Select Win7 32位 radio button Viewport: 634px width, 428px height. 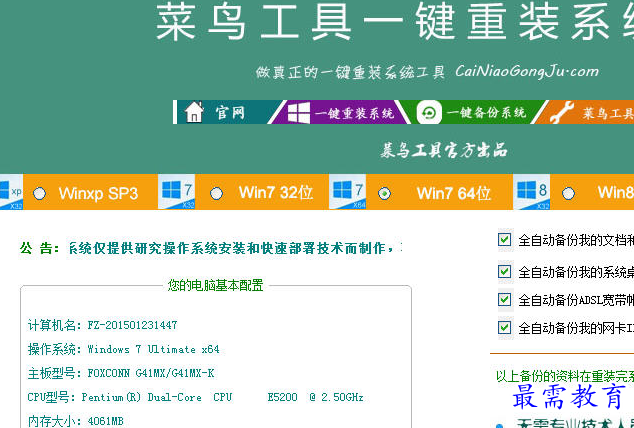pyautogui.click(x=216, y=194)
